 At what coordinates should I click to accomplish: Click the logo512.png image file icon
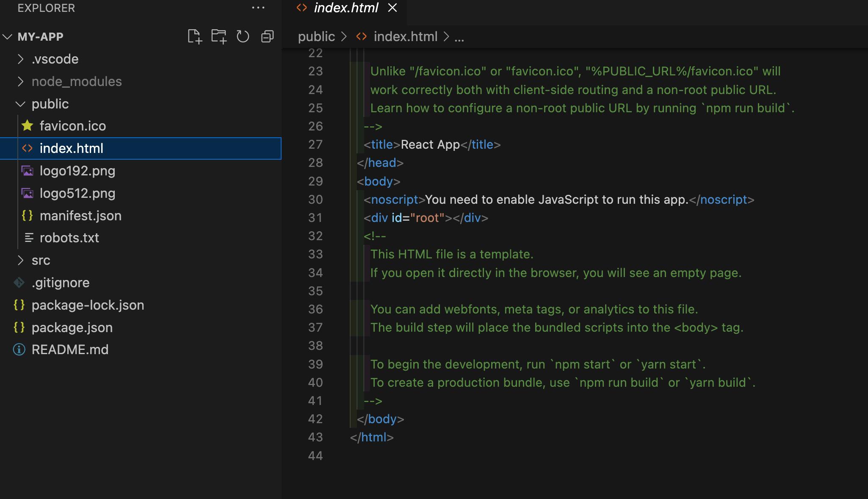click(x=28, y=193)
